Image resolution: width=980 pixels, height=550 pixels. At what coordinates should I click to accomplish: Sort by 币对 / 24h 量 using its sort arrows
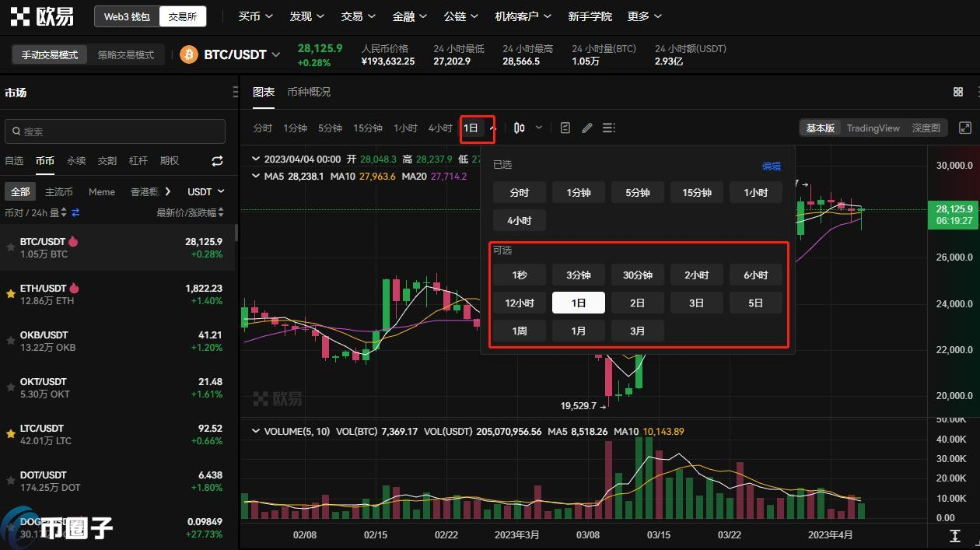64,212
